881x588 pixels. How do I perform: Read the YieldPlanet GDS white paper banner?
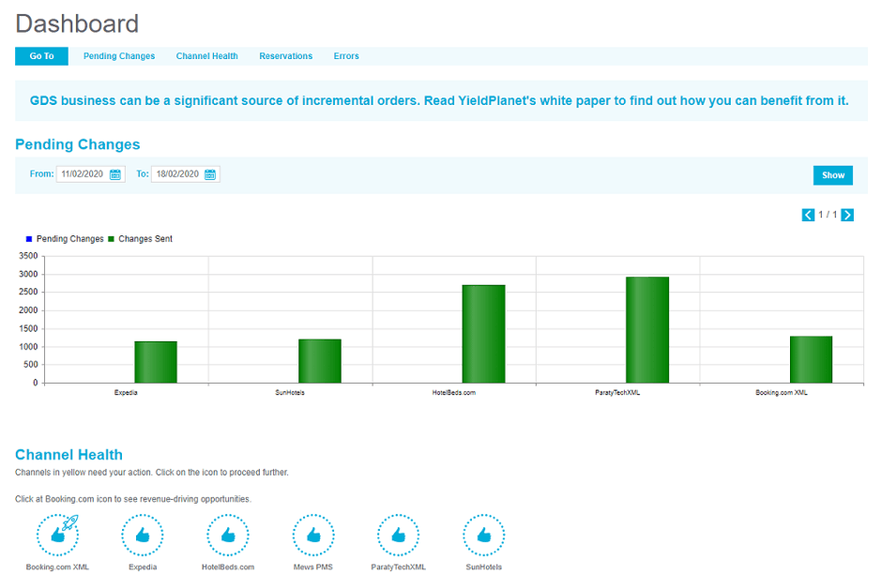tap(439, 100)
